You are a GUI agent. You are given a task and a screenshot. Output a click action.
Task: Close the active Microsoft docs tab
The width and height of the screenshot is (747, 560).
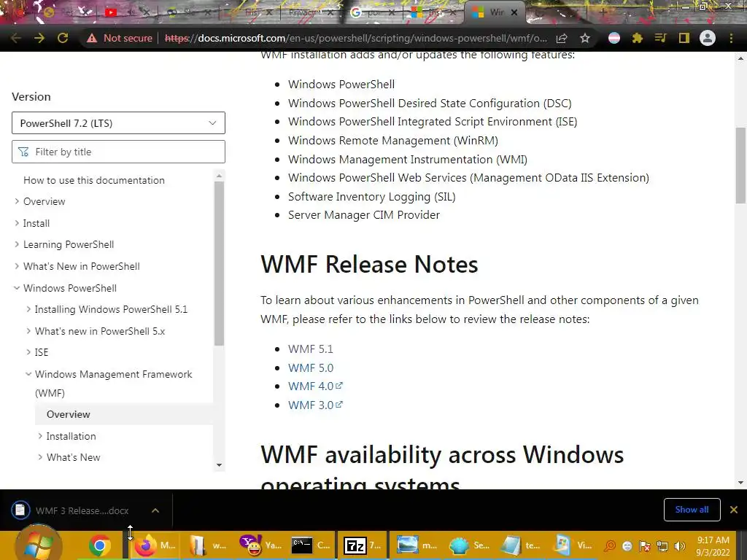[514, 13]
